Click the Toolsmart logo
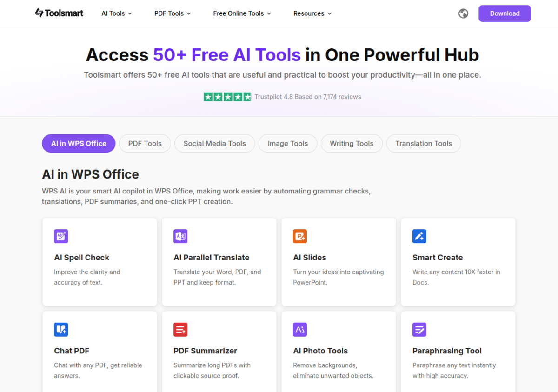Screen dimensions: 558x392 point(59,13)
